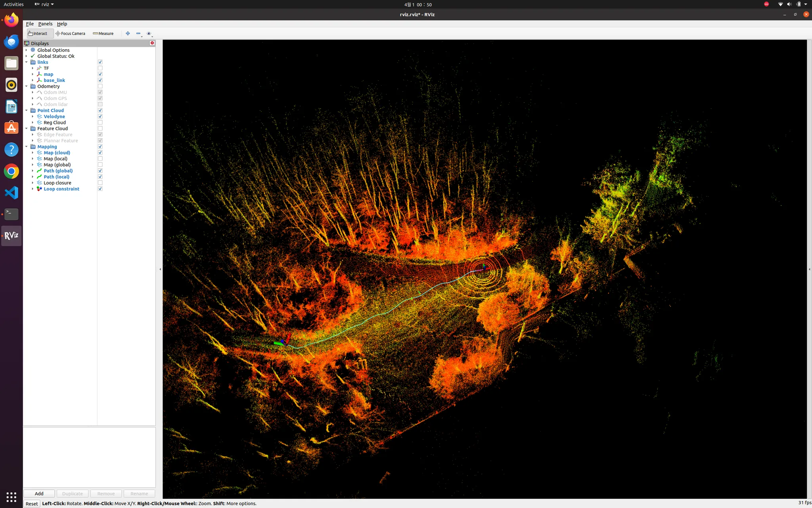Open Terminal from the Ubuntu dock
This screenshot has width=812, height=508.
[11, 214]
